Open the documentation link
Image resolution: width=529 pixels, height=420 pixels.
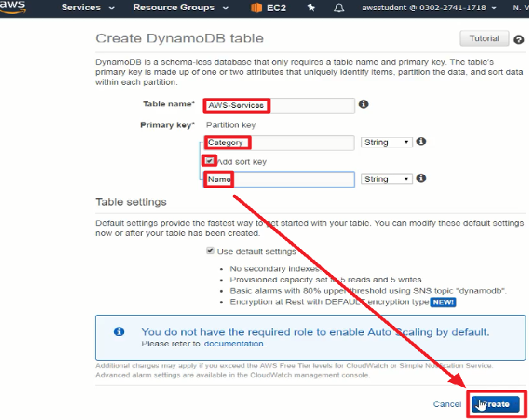coord(234,344)
